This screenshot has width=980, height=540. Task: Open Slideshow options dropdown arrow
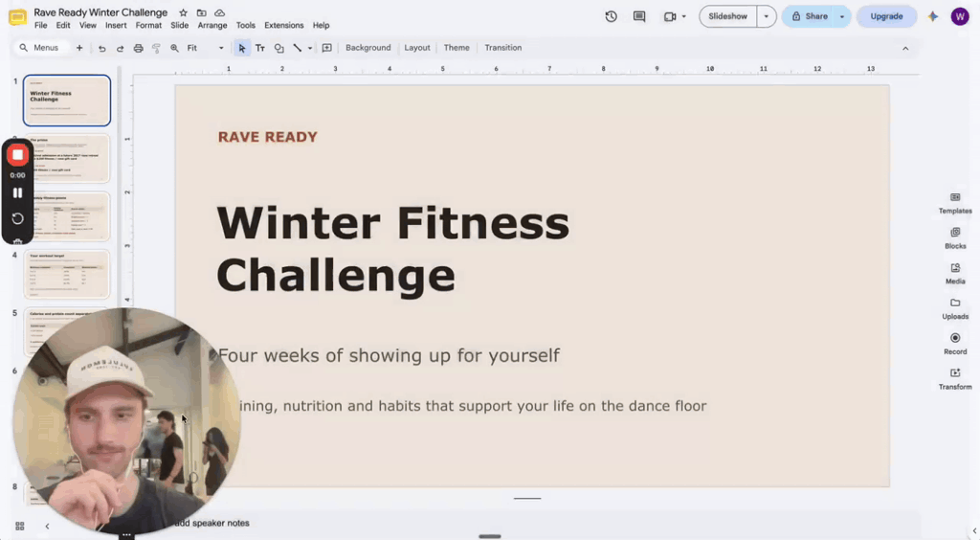pos(767,16)
